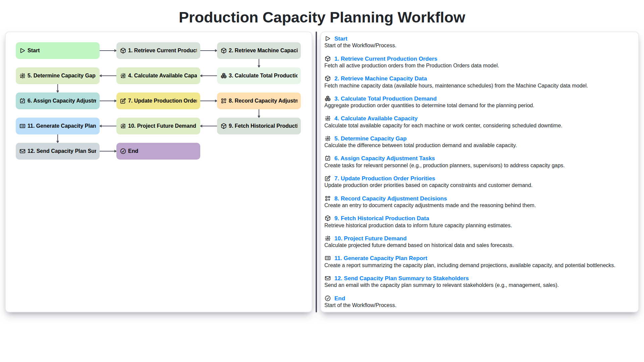This screenshot has height=362, width=644.
Task: Click the check-circle icon on the End node
Action: pos(123,151)
